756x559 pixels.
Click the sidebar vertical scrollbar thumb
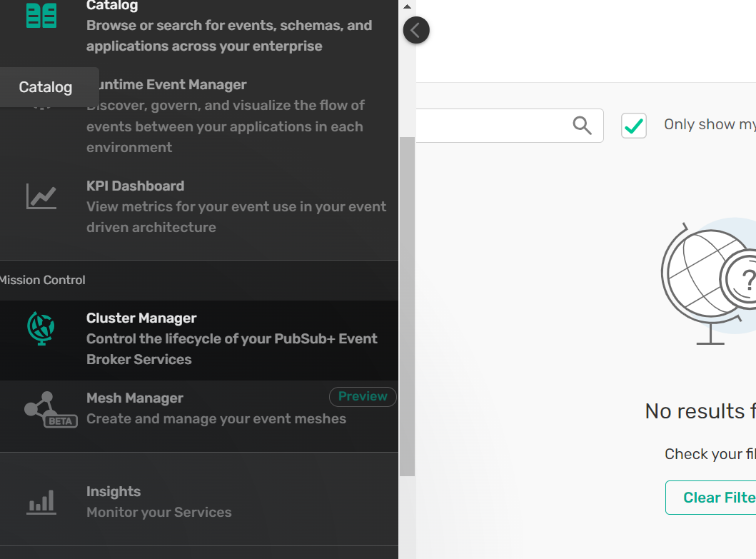407,307
